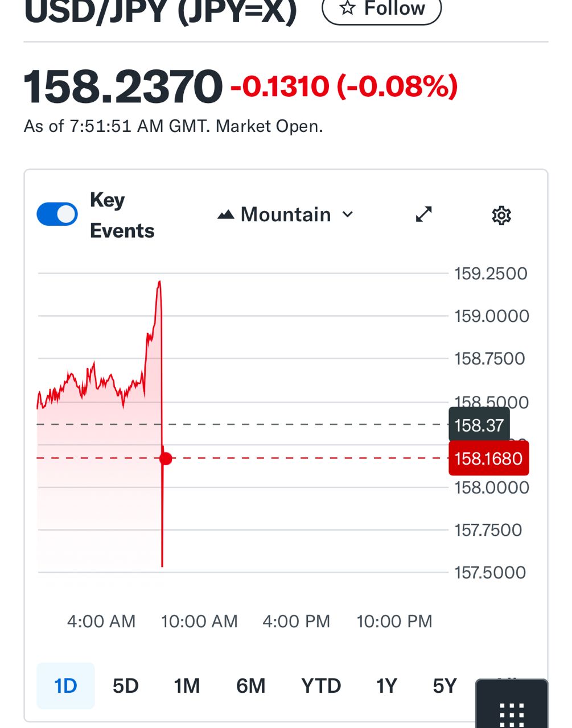Switch to the 5D range
This screenshot has width=572, height=728.
pyautogui.click(x=126, y=686)
